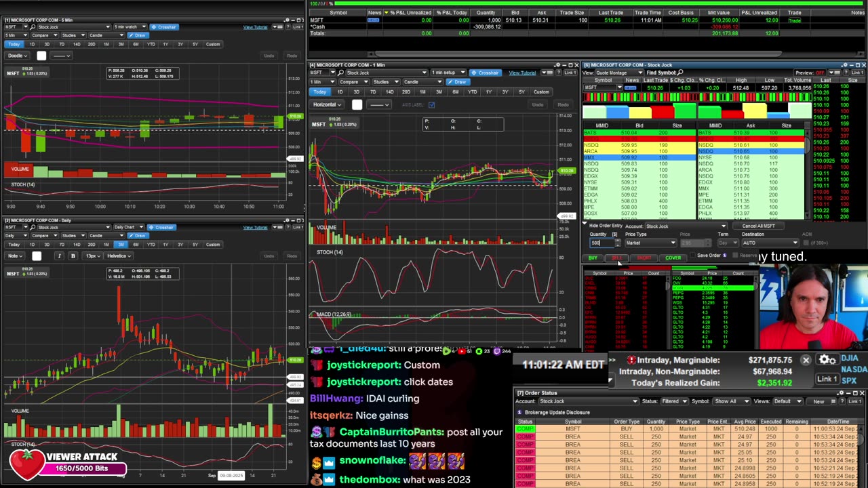Open Save Order info icon
868x488 pixels.
point(725,256)
